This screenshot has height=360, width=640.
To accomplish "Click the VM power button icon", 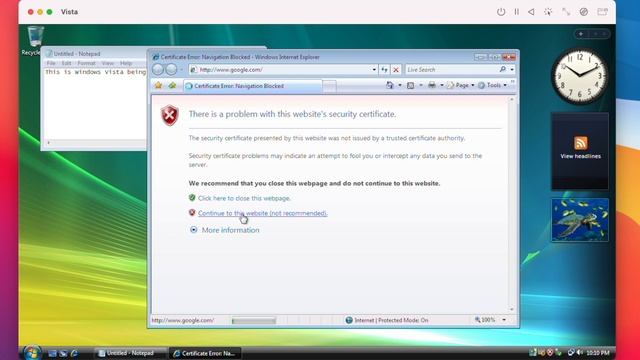I will coord(501,12).
